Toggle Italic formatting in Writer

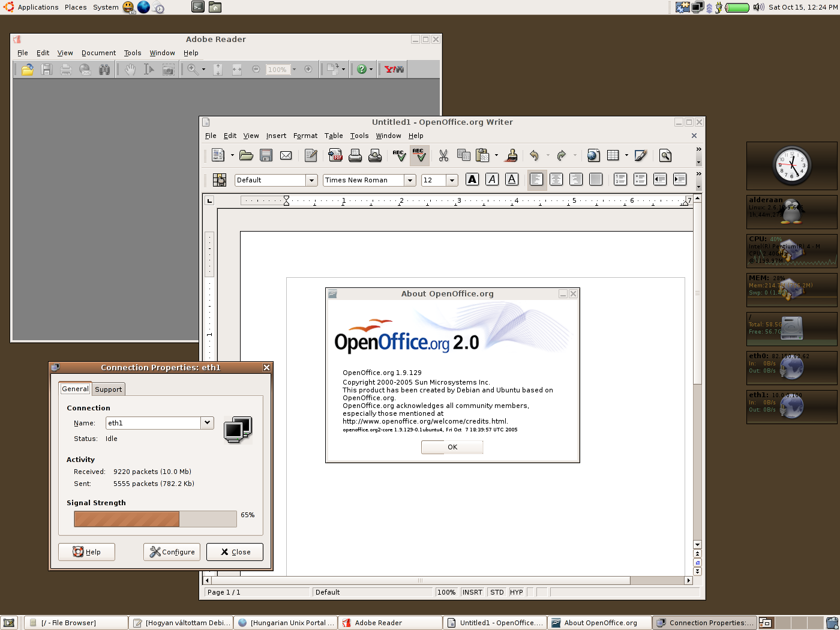point(492,179)
